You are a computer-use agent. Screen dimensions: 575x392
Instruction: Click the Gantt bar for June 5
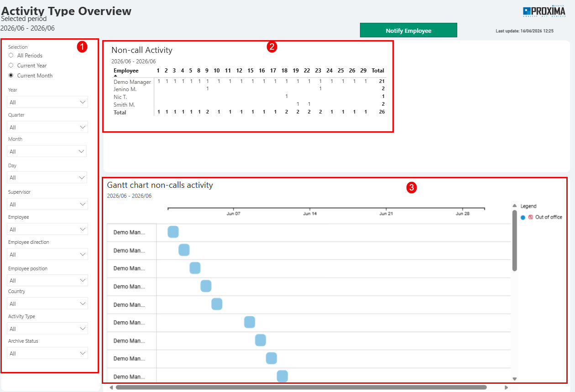click(217, 304)
